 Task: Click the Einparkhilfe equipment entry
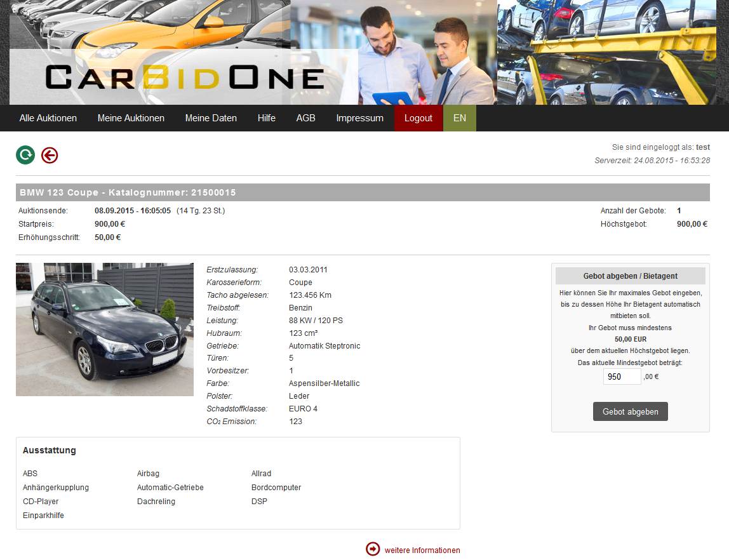coord(43,516)
